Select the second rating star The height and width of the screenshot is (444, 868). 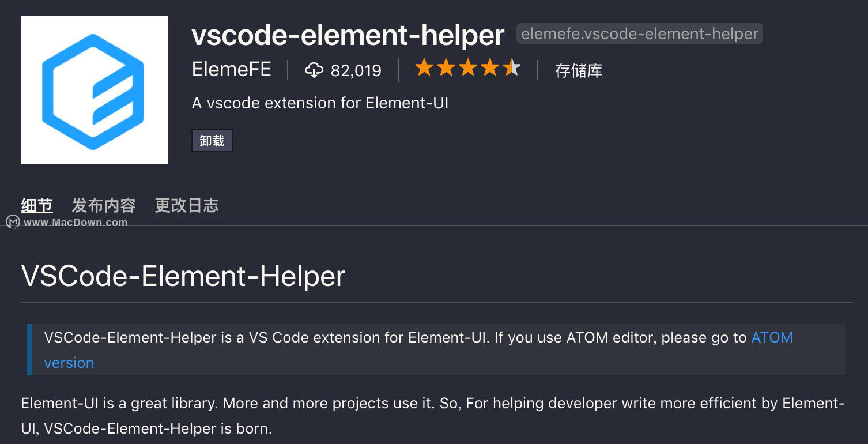click(446, 68)
